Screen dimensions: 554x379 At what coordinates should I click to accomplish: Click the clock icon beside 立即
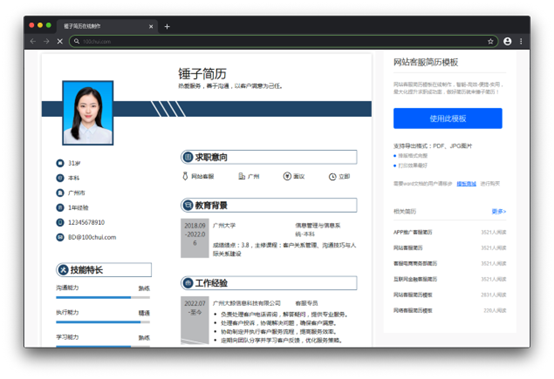pos(332,177)
